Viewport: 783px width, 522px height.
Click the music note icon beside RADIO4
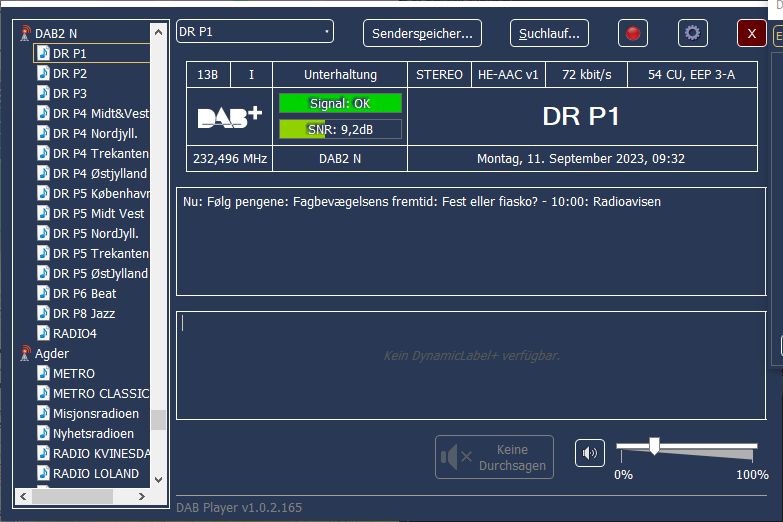pos(43,333)
